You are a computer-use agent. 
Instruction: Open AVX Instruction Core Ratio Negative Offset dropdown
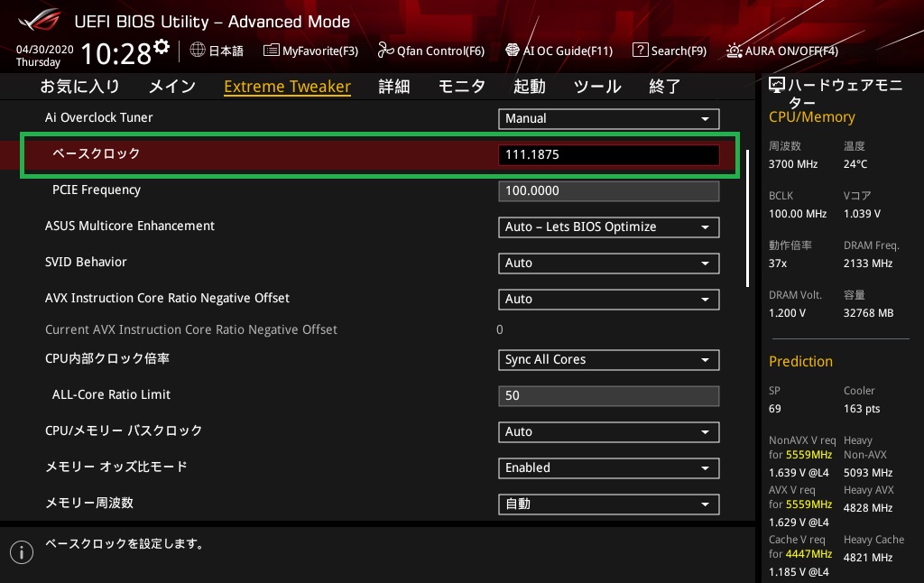tap(609, 299)
